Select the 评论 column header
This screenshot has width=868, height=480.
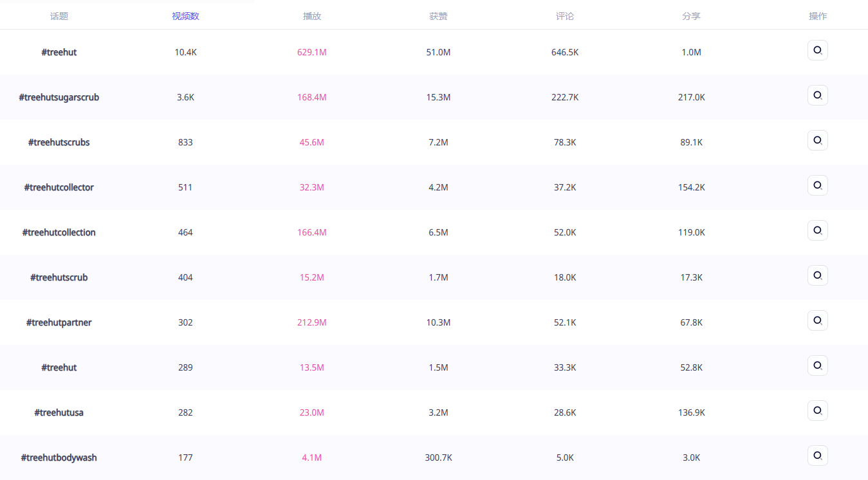565,16
